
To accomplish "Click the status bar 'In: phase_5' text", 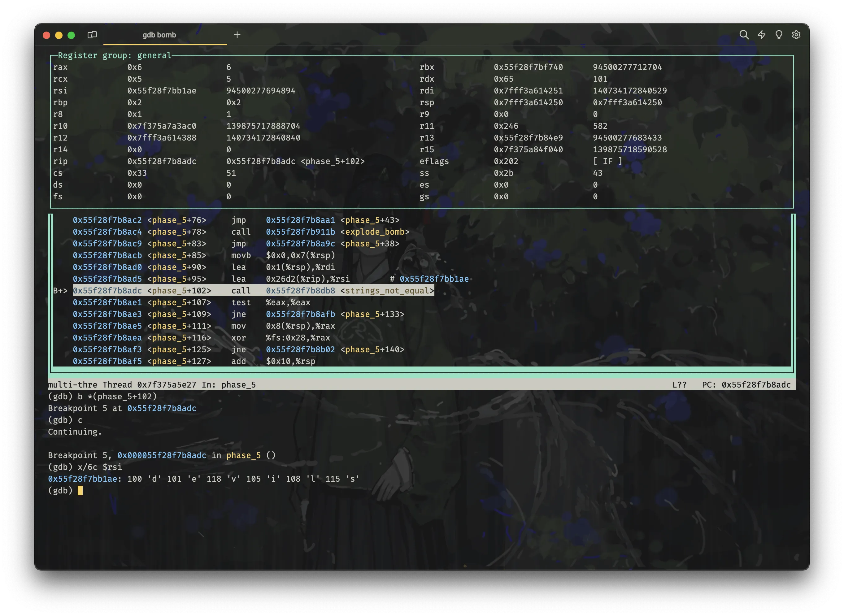I will (228, 384).
